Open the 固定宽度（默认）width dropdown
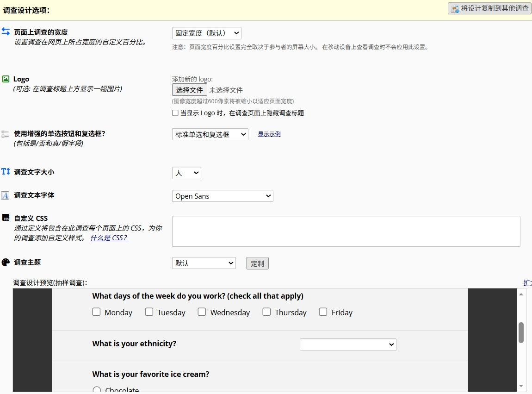 207,33
